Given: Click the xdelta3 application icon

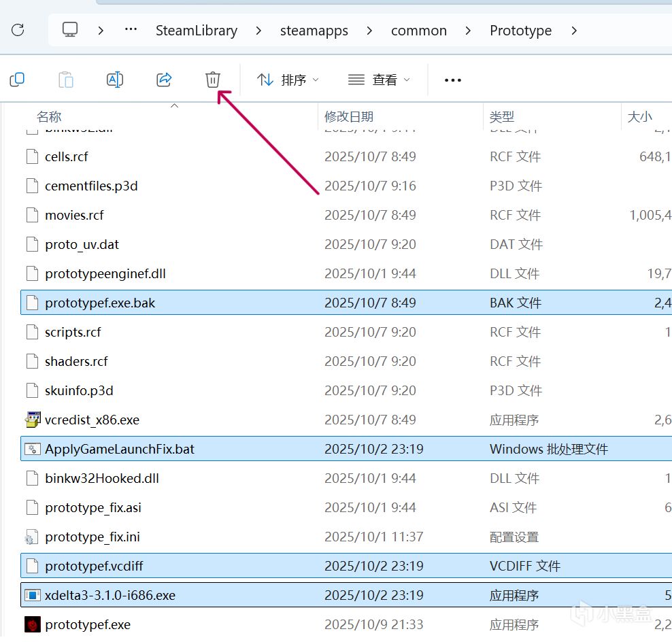Looking at the screenshot, I should coord(32,595).
